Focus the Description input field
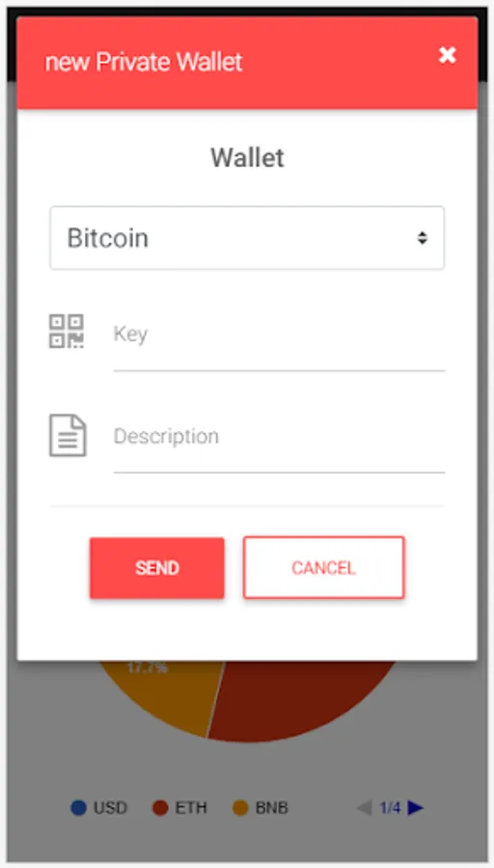Image resolution: width=494 pixels, height=868 pixels. (x=279, y=437)
